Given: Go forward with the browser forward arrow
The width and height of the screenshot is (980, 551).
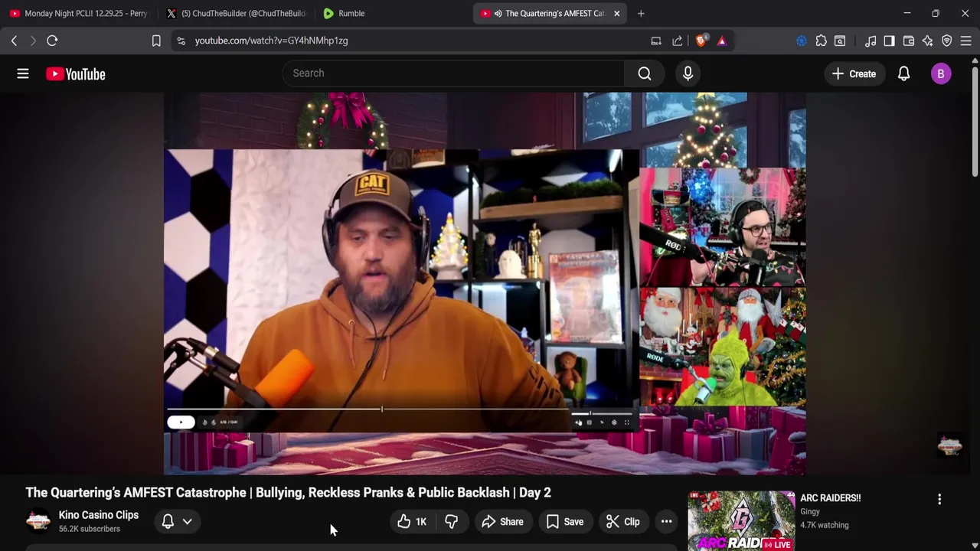Looking at the screenshot, I should (x=33, y=41).
